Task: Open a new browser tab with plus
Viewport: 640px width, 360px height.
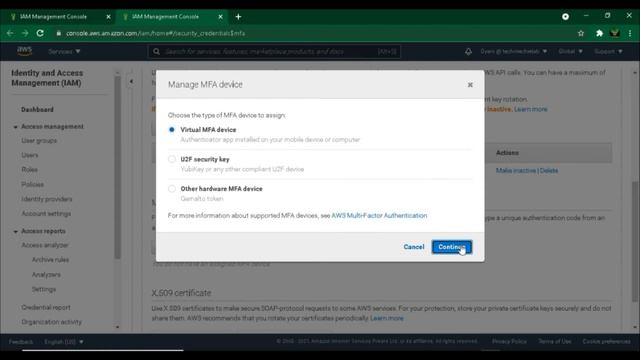Action: 238,17
